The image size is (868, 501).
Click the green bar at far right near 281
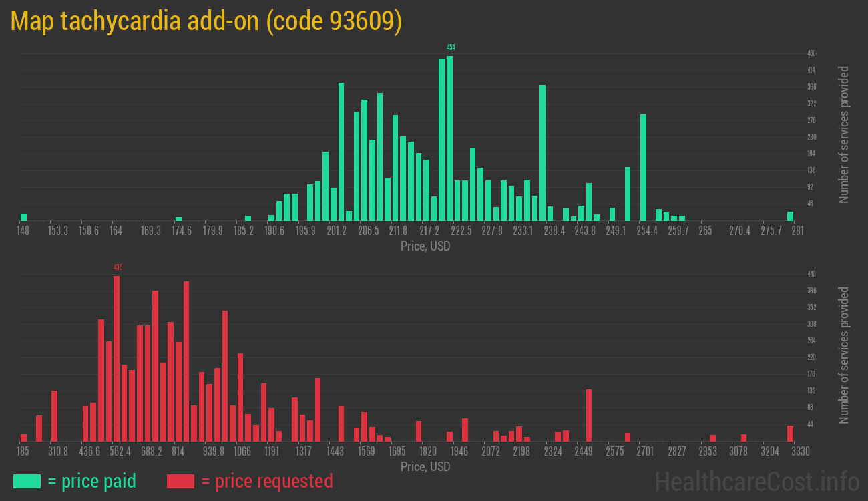tap(790, 216)
